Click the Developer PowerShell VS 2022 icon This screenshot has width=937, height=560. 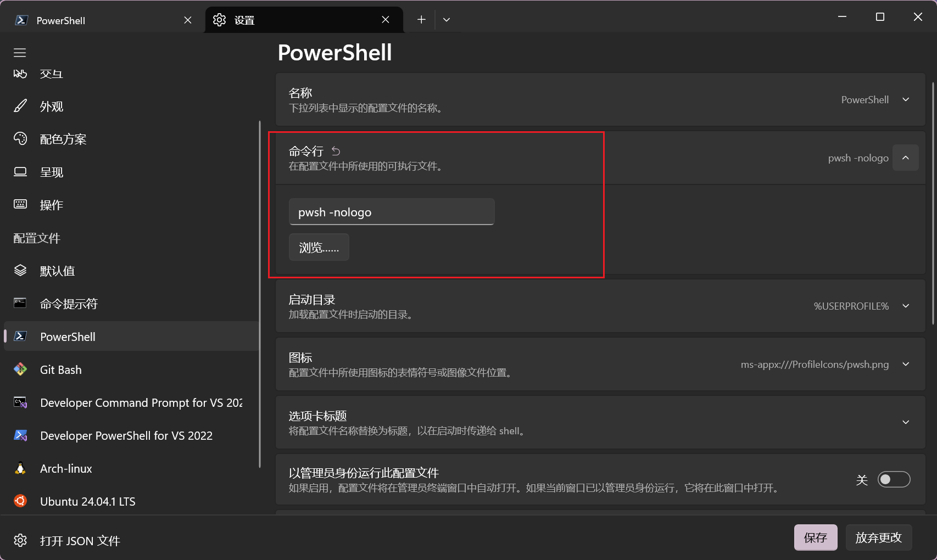pos(20,435)
